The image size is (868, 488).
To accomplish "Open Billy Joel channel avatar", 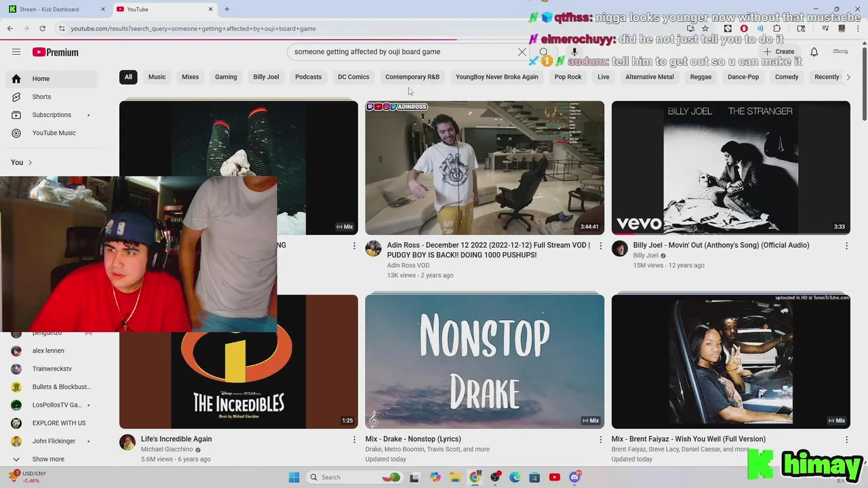I will click(x=620, y=248).
